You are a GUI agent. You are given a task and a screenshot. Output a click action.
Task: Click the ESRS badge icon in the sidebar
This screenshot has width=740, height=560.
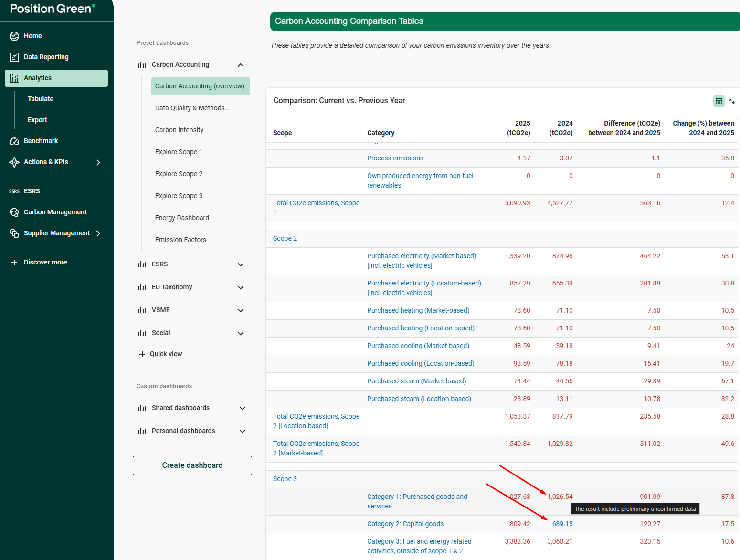(14, 191)
